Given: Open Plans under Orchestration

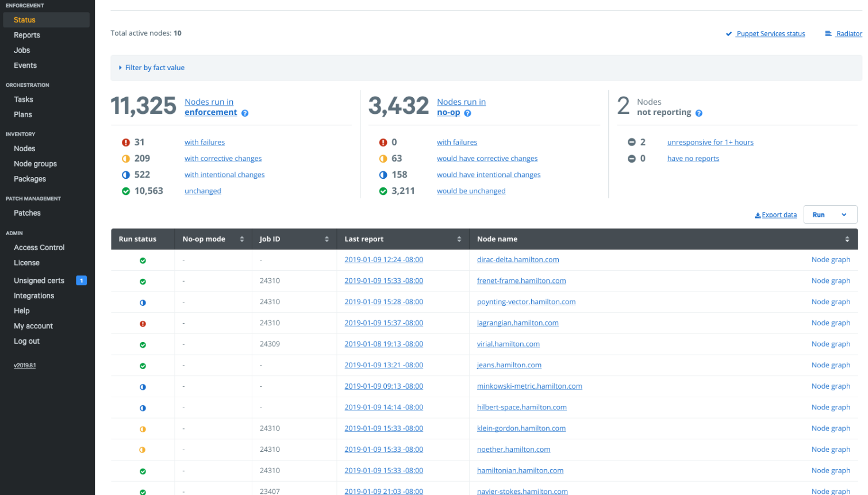Looking at the screenshot, I should [x=23, y=114].
